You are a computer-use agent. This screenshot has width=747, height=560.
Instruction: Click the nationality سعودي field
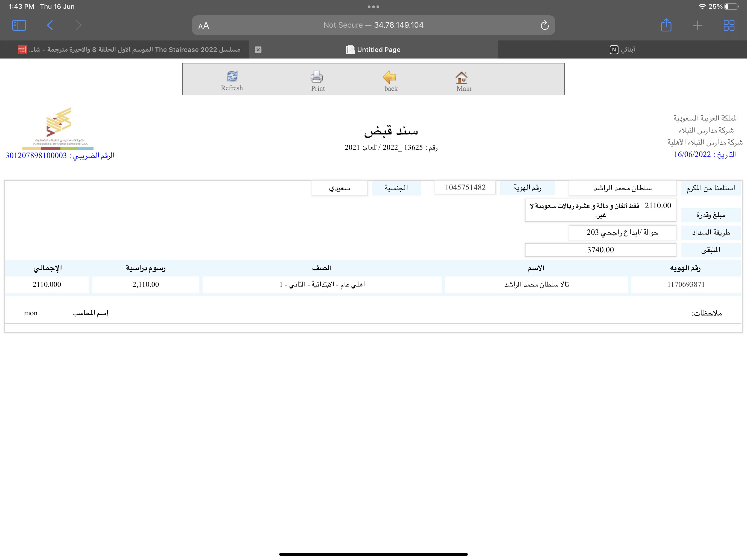pos(339,188)
